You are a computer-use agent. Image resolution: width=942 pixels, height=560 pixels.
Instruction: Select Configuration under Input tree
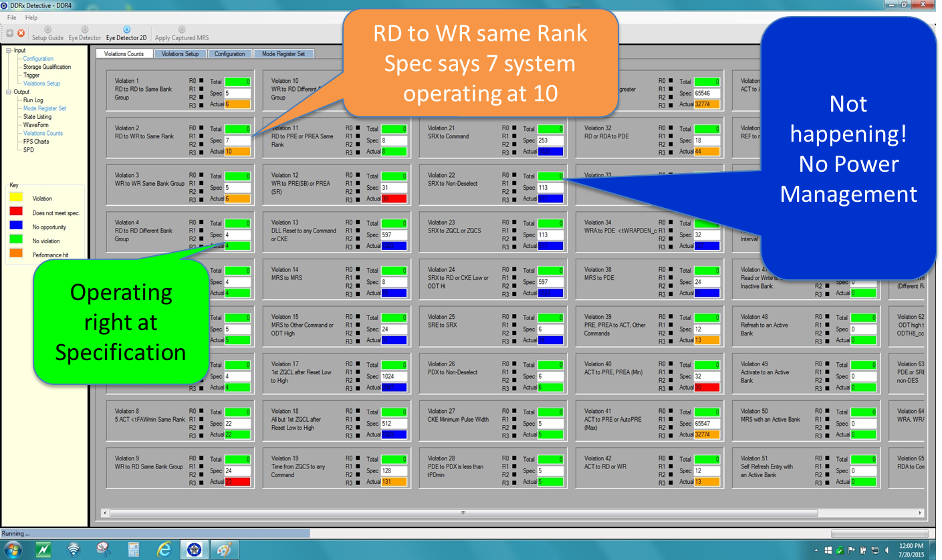click(x=38, y=59)
